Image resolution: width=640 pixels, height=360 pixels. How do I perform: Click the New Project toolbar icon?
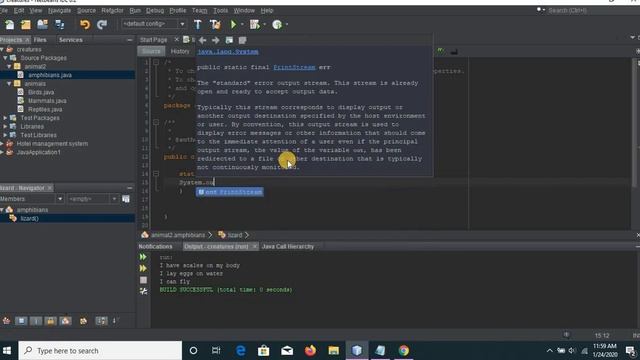[26, 24]
